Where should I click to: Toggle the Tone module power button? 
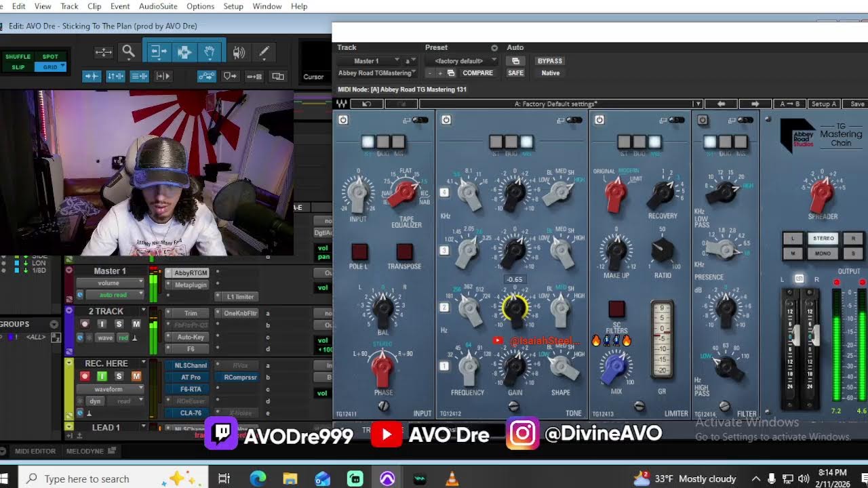[446, 120]
